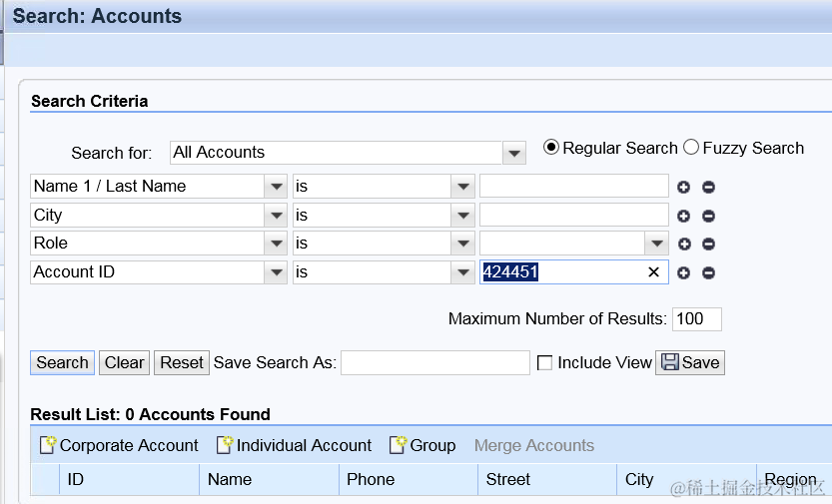Open the operator dropdown in the City row

463,216
